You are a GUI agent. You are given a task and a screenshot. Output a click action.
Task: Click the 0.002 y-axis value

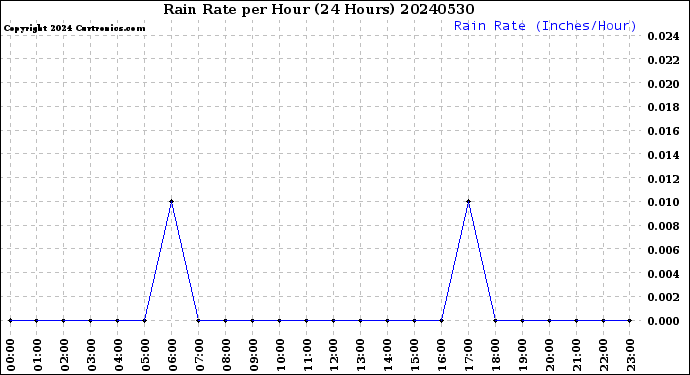pos(663,298)
